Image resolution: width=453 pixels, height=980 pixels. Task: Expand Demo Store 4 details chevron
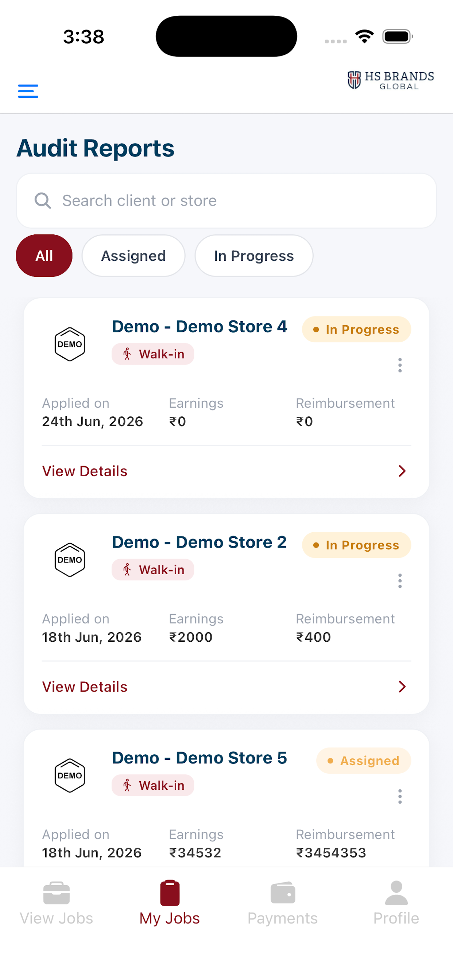[402, 471]
